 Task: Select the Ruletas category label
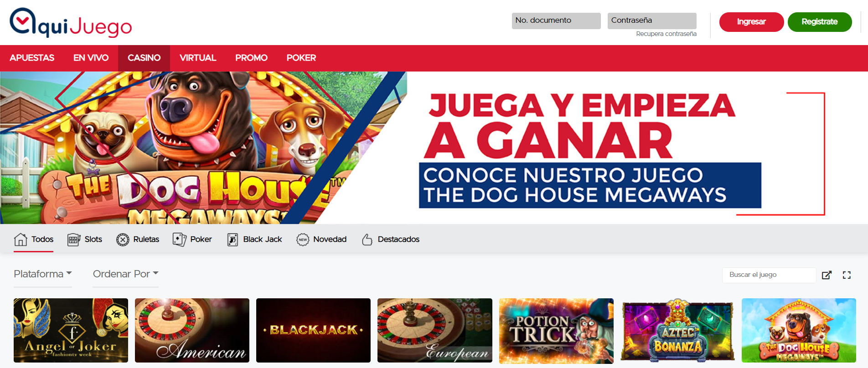click(146, 240)
